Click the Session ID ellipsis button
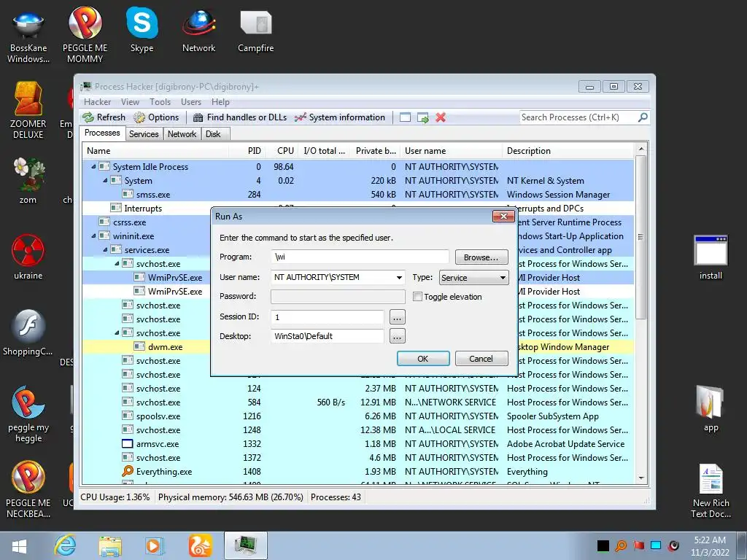747x560 pixels. coord(398,317)
